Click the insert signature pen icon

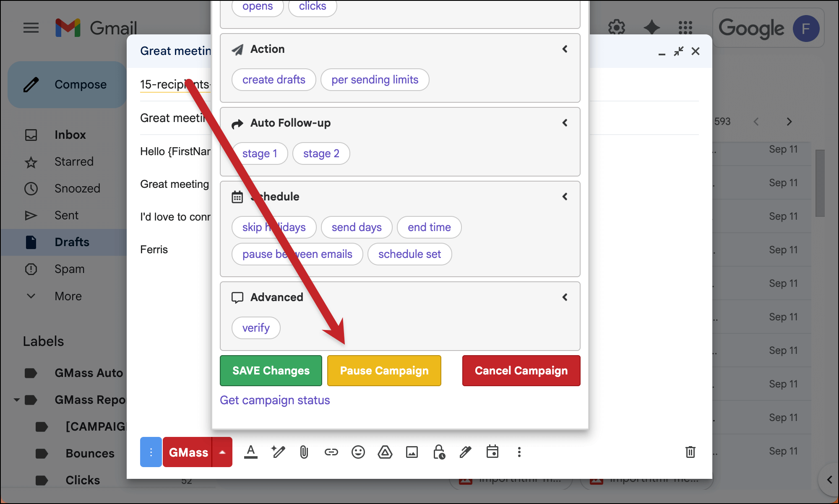point(466,452)
